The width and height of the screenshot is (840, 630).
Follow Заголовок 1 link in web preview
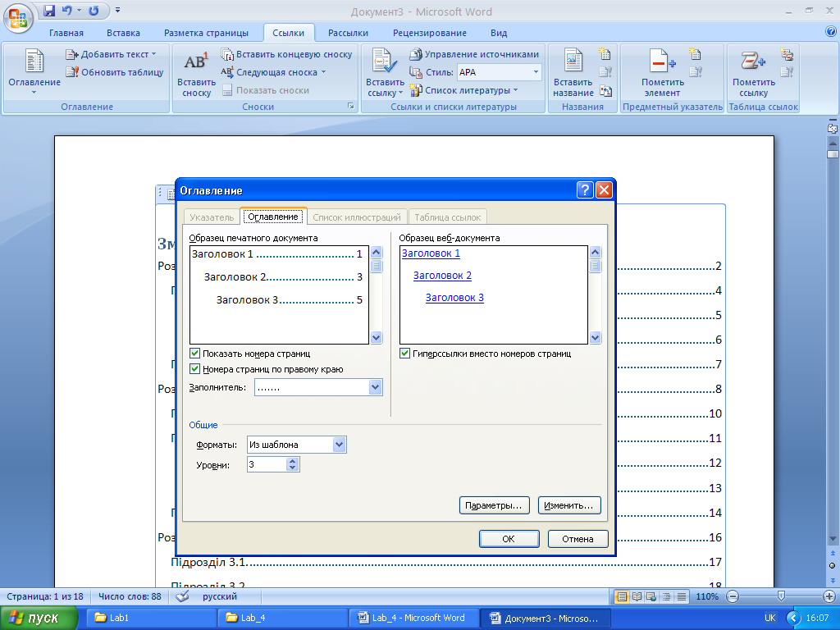pos(431,253)
